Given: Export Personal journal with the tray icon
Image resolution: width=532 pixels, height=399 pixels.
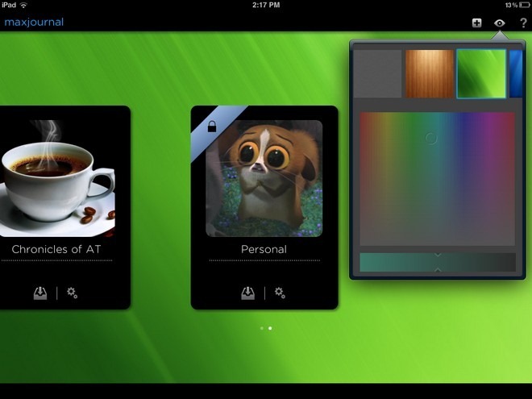Looking at the screenshot, I should click(248, 293).
